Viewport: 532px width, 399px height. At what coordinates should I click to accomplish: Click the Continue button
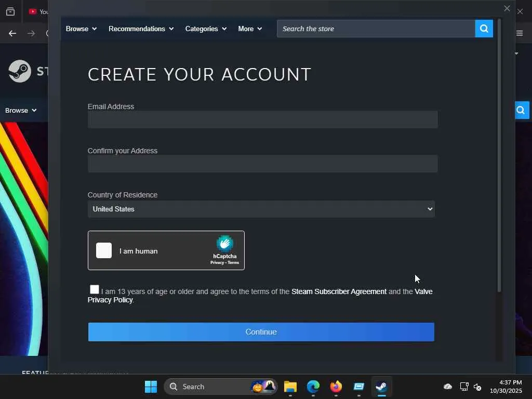click(x=261, y=332)
